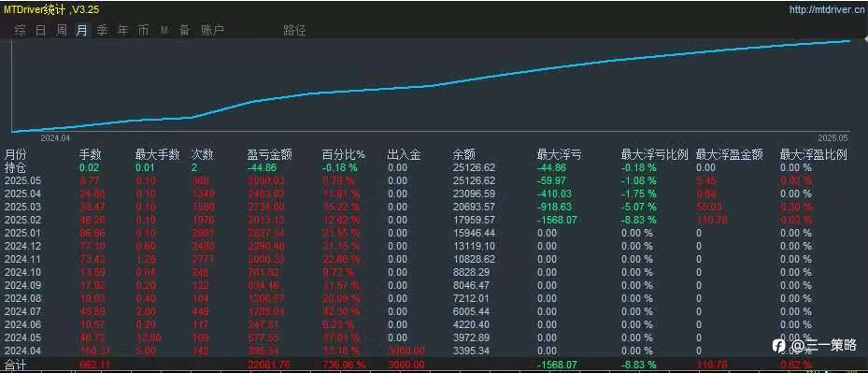868x373 pixels.
Task: Switch to the 季 quarterly tab
Action: (102, 31)
